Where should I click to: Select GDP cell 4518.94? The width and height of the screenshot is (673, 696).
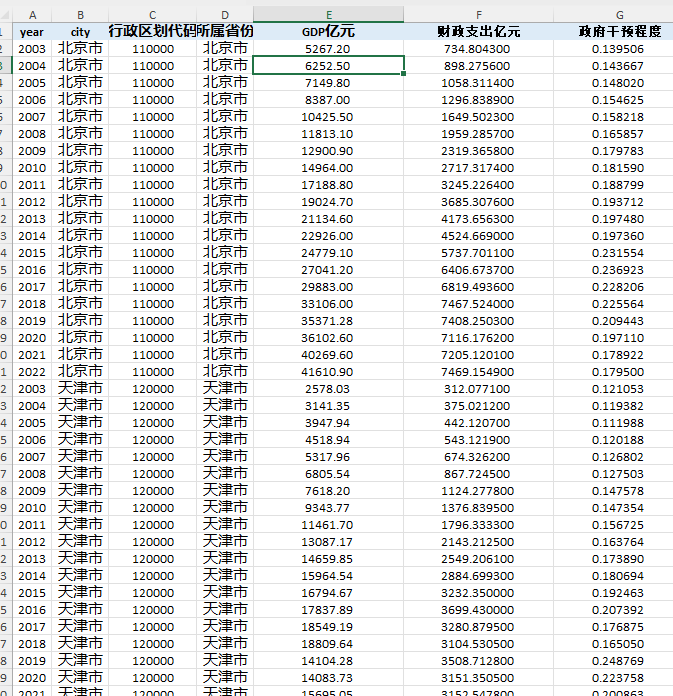[329, 440]
